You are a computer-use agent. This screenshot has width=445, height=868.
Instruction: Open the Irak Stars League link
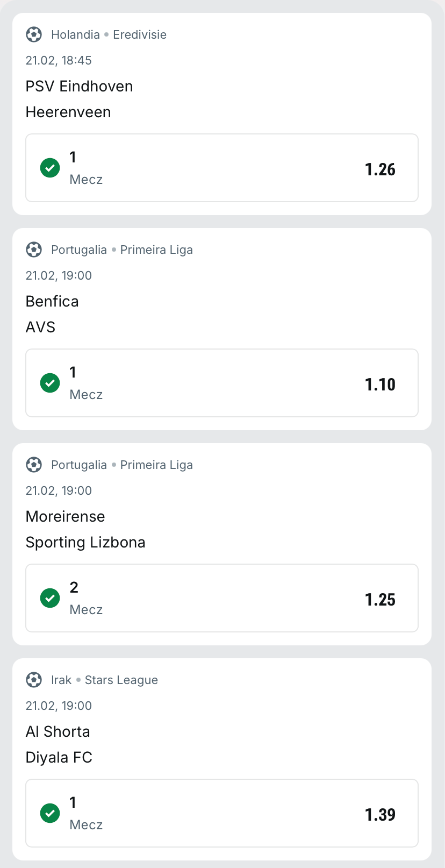click(104, 680)
